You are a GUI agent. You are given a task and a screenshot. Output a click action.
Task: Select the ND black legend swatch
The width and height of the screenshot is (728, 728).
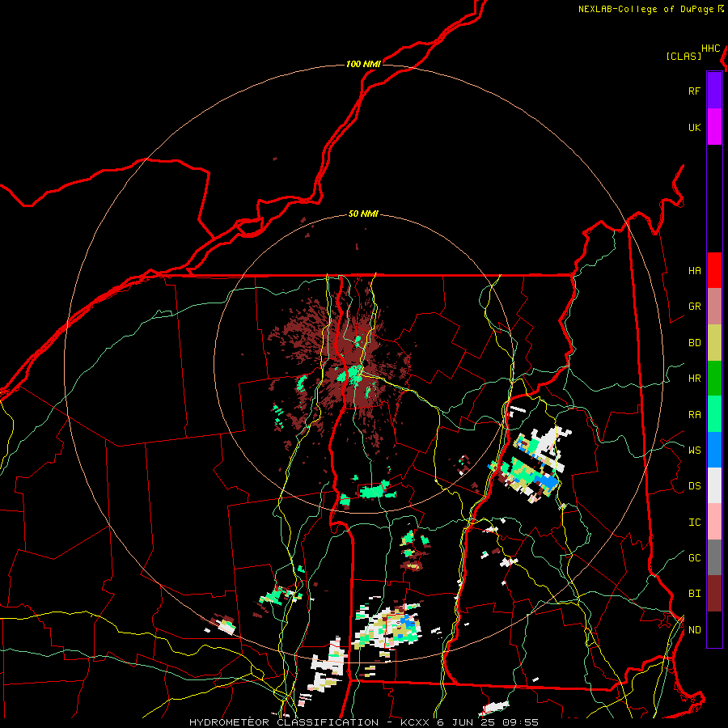714,629
